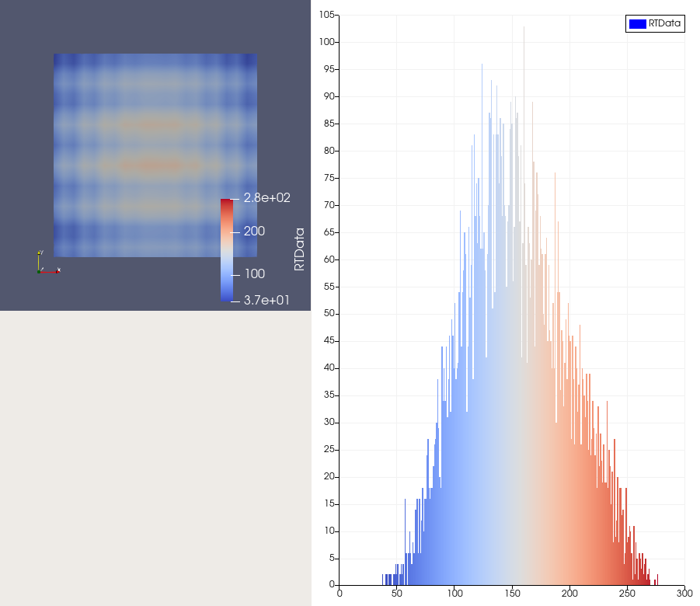Click the 2.8e+02 color bar maximum label

(266, 198)
